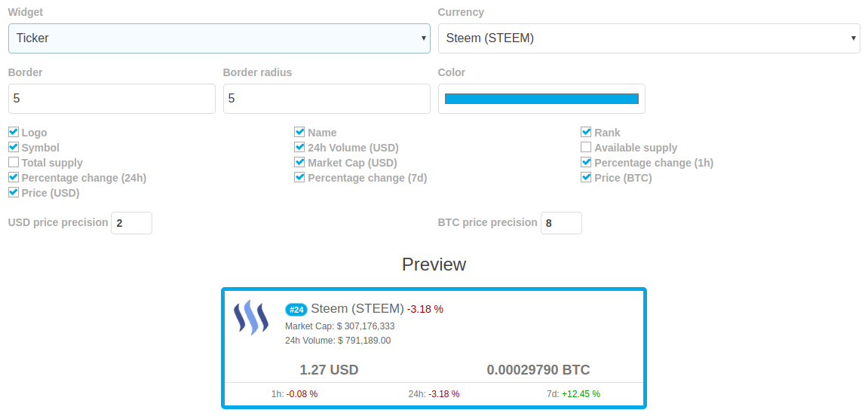This screenshot has height=419, width=868.
Task: Click the BTC price precision field
Action: pos(561,222)
